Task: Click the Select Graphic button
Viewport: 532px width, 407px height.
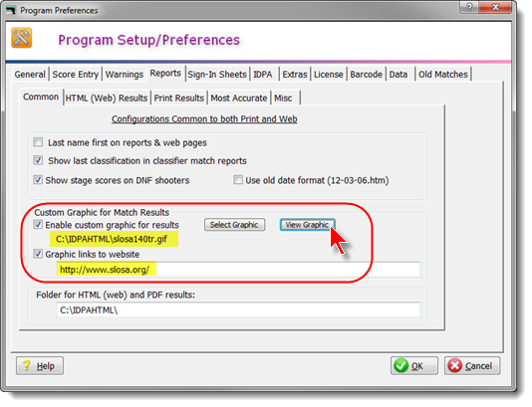Action: tap(234, 225)
